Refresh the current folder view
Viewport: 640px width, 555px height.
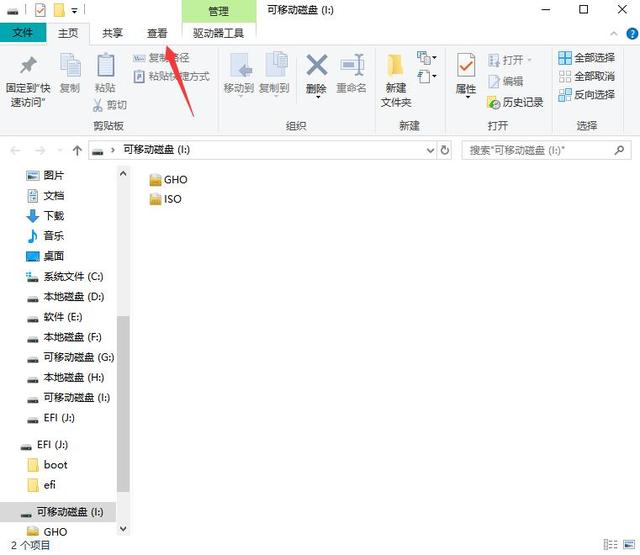click(445, 150)
